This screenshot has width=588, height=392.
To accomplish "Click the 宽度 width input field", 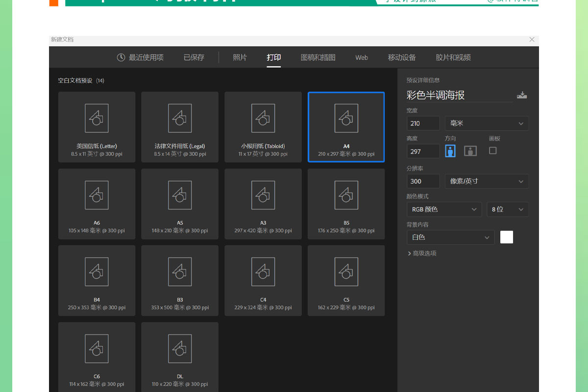I will click(423, 123).
